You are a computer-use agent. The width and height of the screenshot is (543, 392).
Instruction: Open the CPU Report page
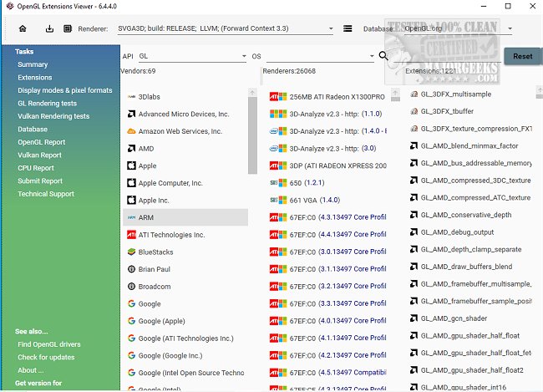pos(36,168)
